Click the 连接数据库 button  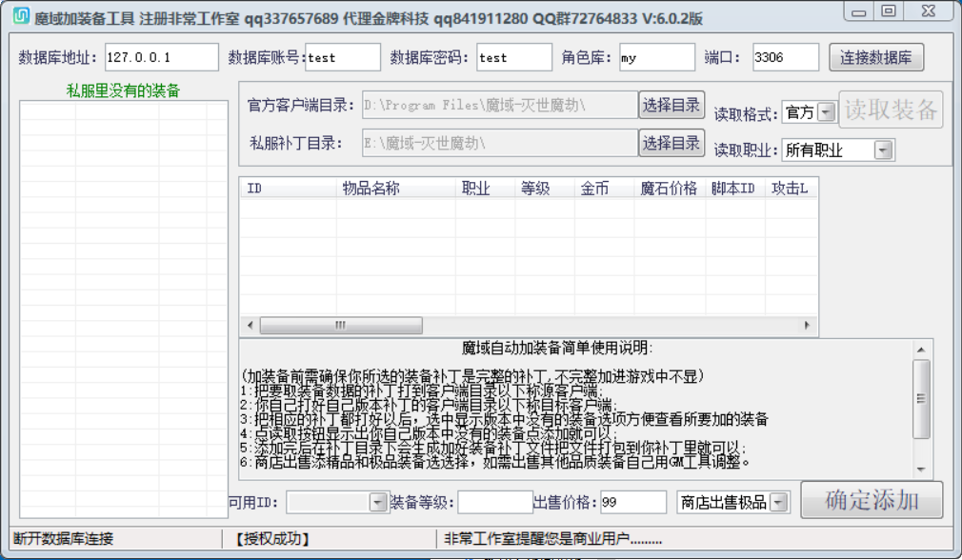(x=876, y=58)
